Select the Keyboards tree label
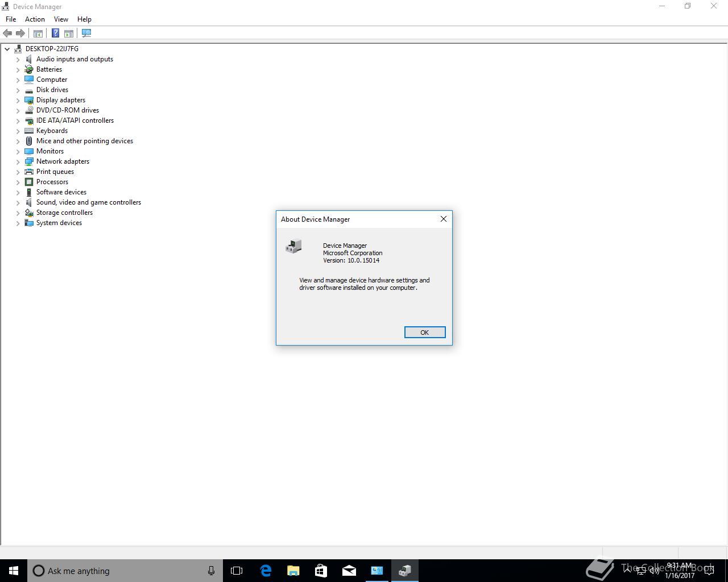 pos(52,131)
